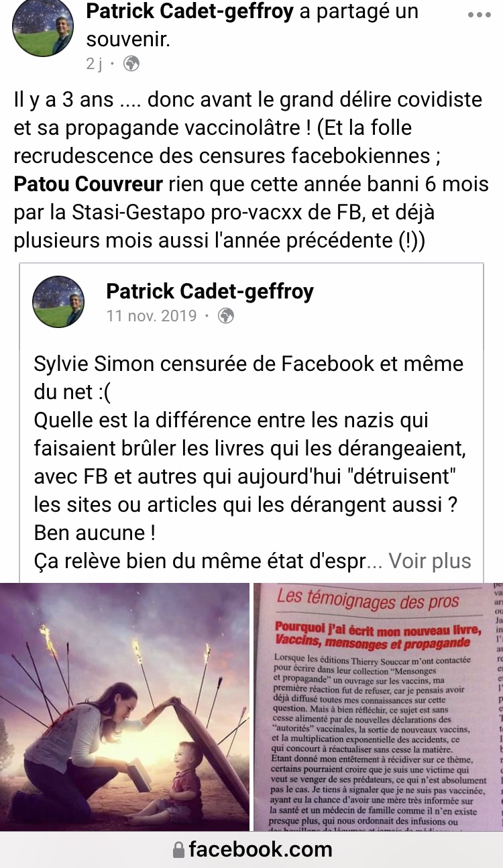Image resolution: width=503 pixels, height=868 pixels.
Task: Expand post text with Voir plus
Action: tap(429, 561)
